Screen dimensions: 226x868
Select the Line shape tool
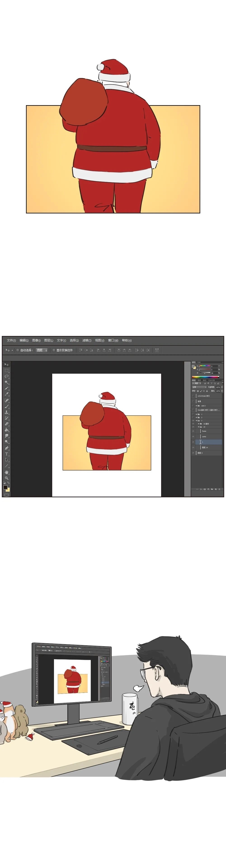point(6,466)
